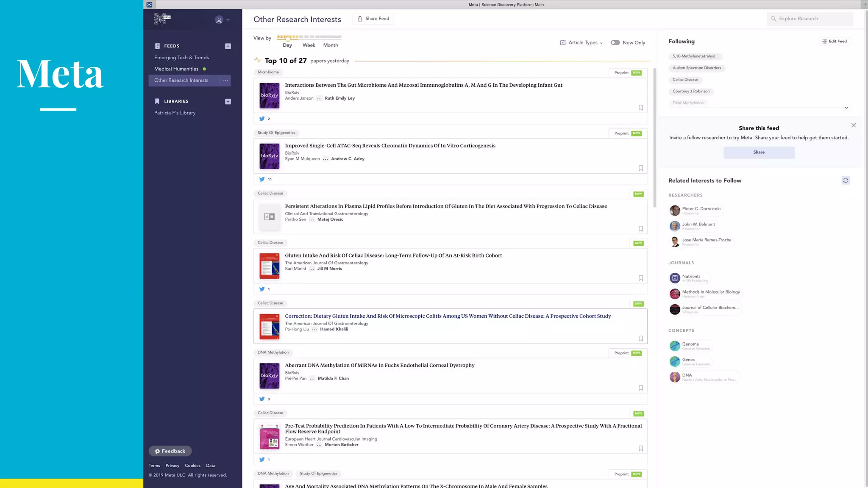The width and height of the screenshot is (868, 488).
Task: Click the Share Feed button
Action: point(373,19)
